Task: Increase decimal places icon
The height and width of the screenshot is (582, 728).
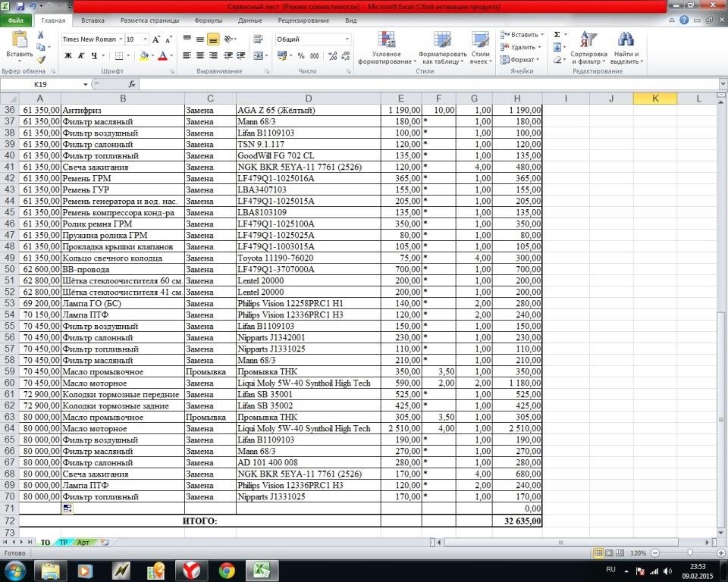Action: pyautogui.click(x=332, y=55)
